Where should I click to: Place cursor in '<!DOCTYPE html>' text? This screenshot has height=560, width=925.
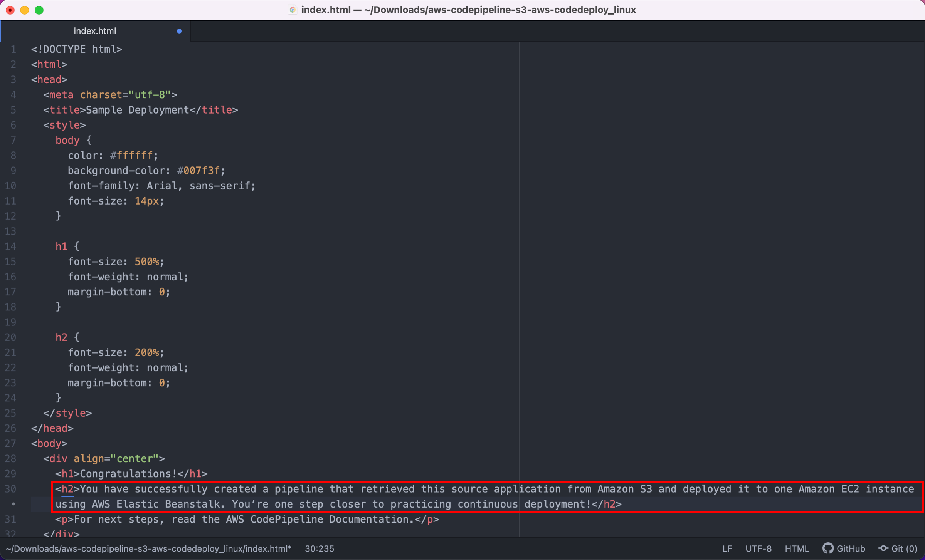tap(77, 49)
